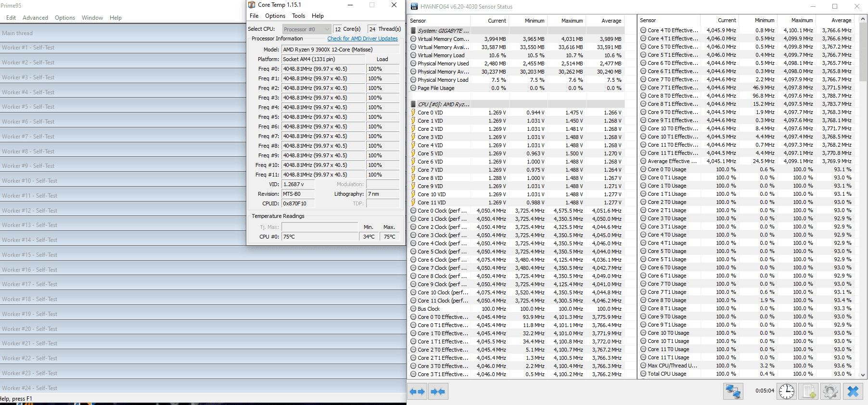
Task: Click the lightning icon beside Core 0 VID
Action: (x=413, y=113)
